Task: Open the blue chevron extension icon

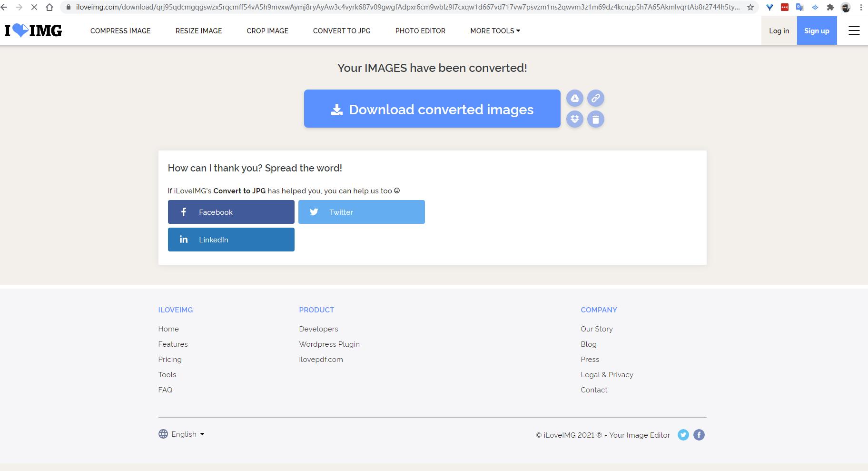Action: (x=815, y=7)
